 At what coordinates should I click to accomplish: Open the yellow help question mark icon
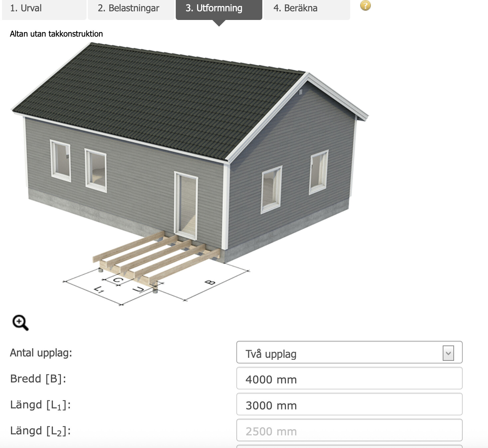click(365, 5)
